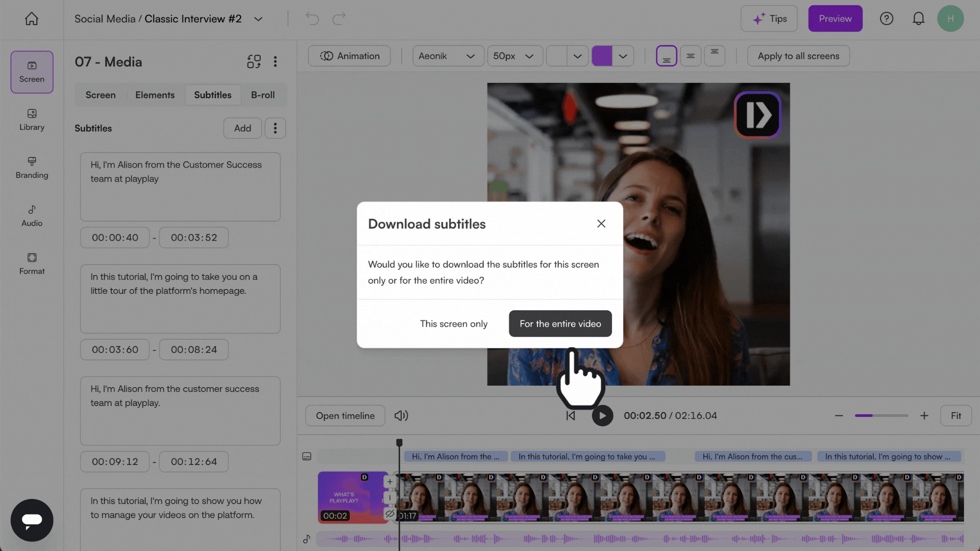Open the Branding panel
Screen dimensions: 980x551
point(31,168)
